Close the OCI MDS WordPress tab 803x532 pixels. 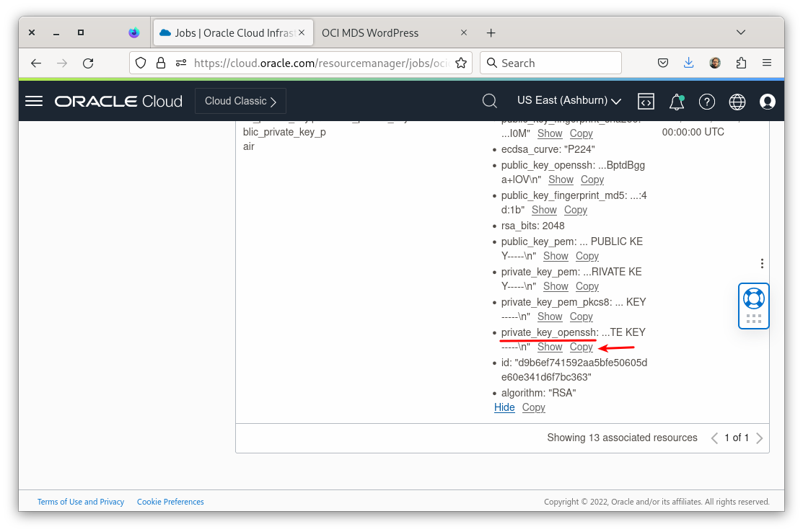[463, 32]
